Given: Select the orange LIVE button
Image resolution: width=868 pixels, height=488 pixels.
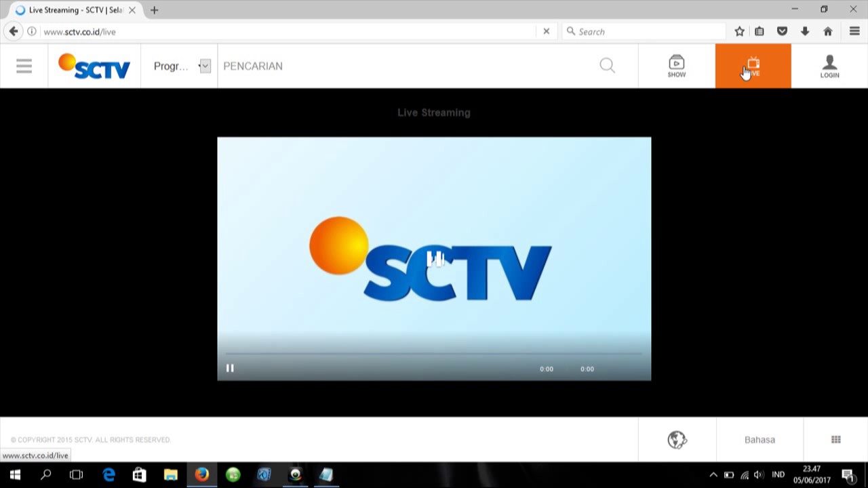Looking at the screenshot, I should (753, 66).
